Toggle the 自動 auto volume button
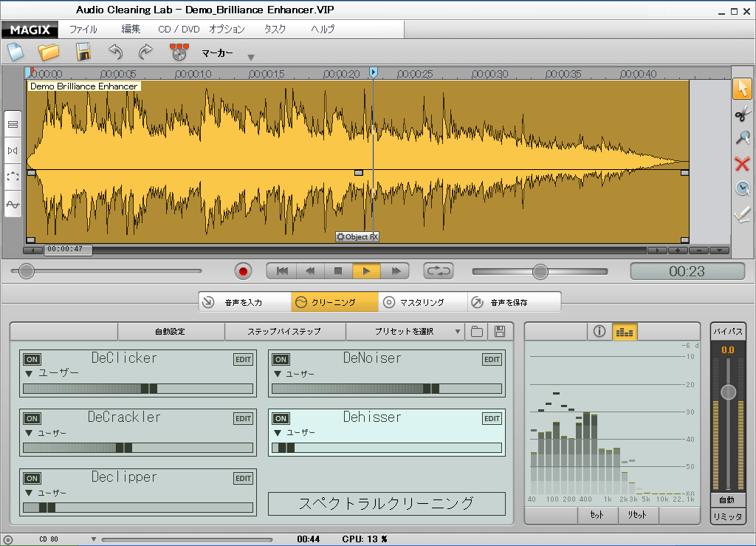The height and width of the screenshot is (546, 756). pos(727,499)
